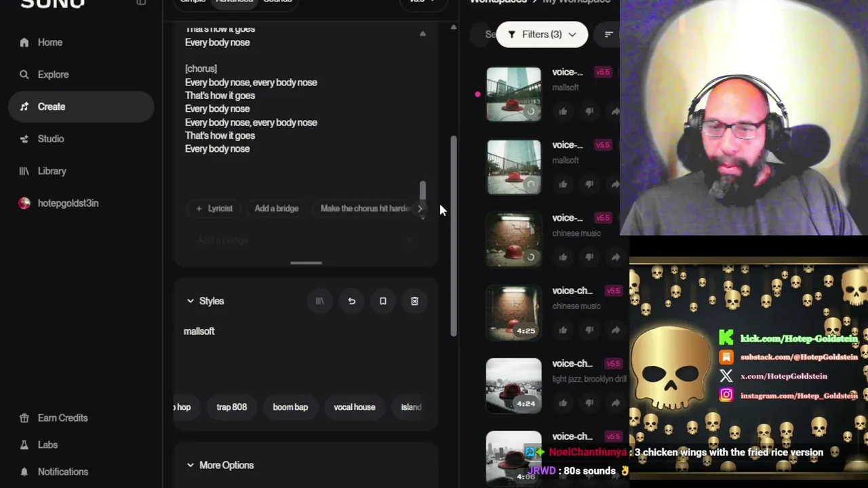Click the [chorus] tag in lyrics
Image resolution: width=868 pixels, height=488 pixels.
tap(201, 68)
